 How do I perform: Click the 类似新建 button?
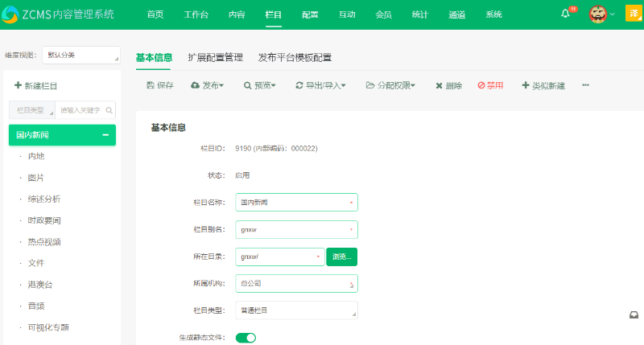[x=543, y=85]
